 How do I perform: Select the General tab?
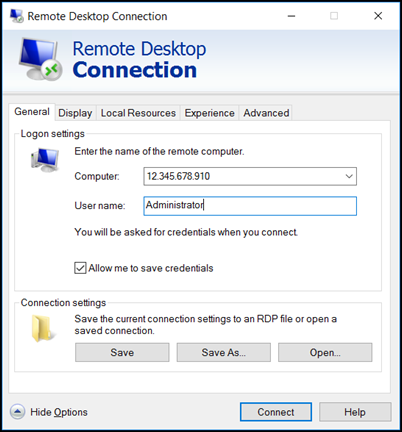click(x=32, y=112)
